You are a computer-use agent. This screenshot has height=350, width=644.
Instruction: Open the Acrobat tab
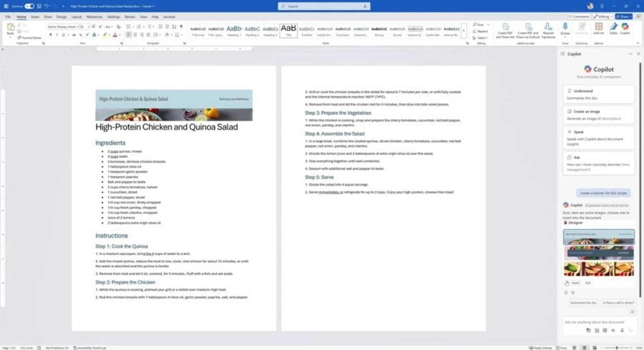tap(169, 16)
